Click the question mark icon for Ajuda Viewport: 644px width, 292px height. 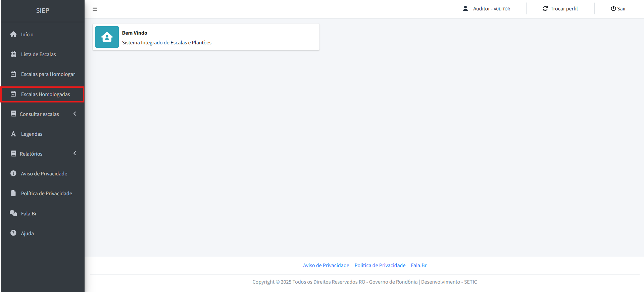click(13, 233)
